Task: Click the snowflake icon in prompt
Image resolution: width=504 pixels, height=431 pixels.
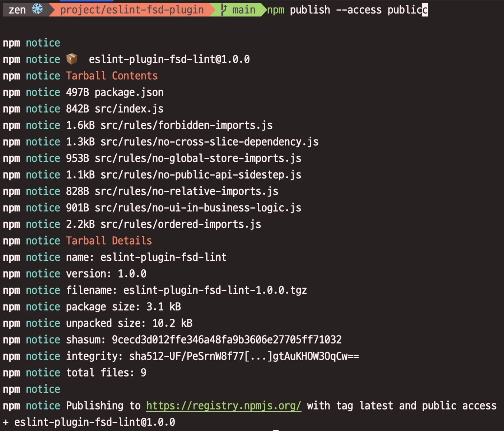Action: pyautogui.click(x=37, y=9)
